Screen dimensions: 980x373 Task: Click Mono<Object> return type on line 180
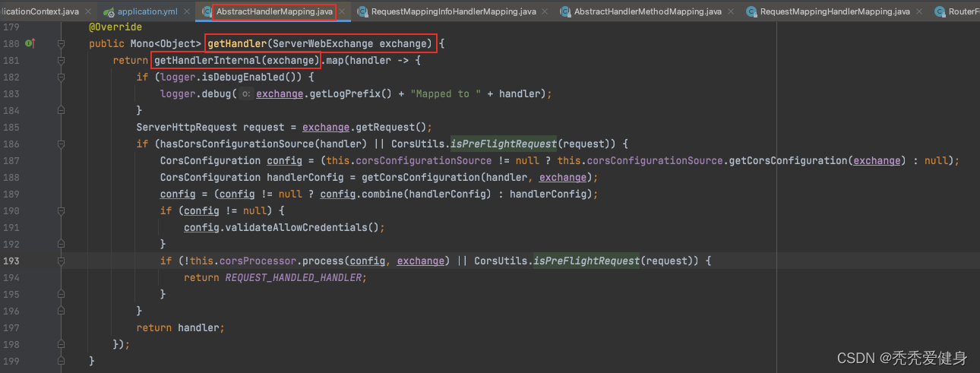click(166, 44)
